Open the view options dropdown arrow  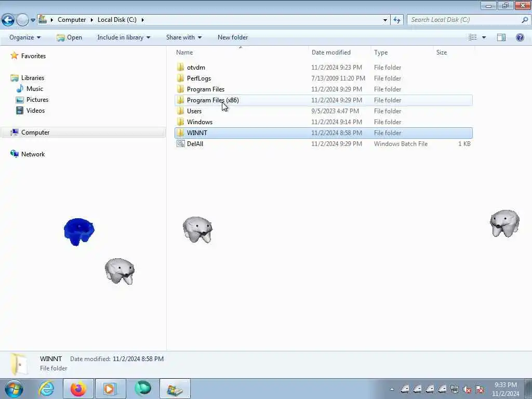click(484, 37)
